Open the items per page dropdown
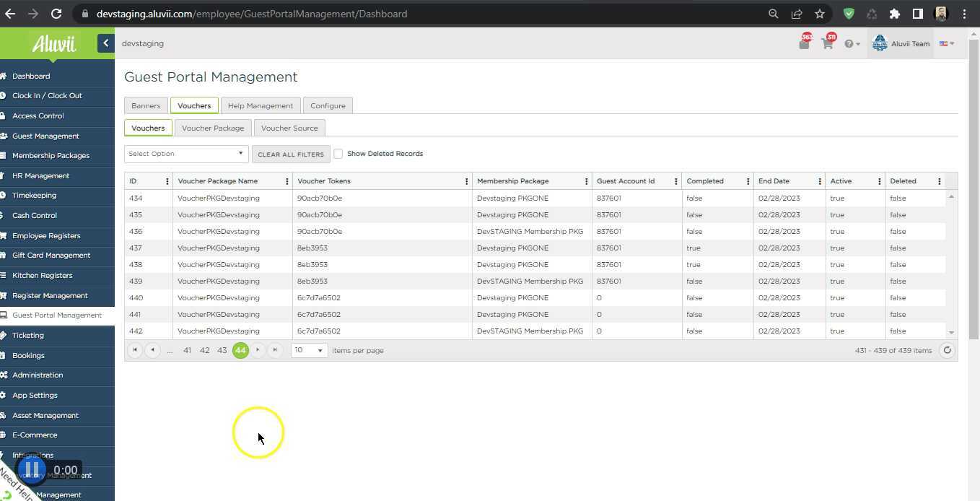 point(309,350)
